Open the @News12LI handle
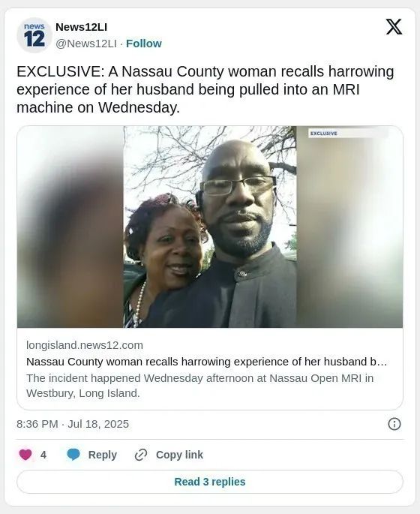 pyautogui.click(x=86, y=44)
